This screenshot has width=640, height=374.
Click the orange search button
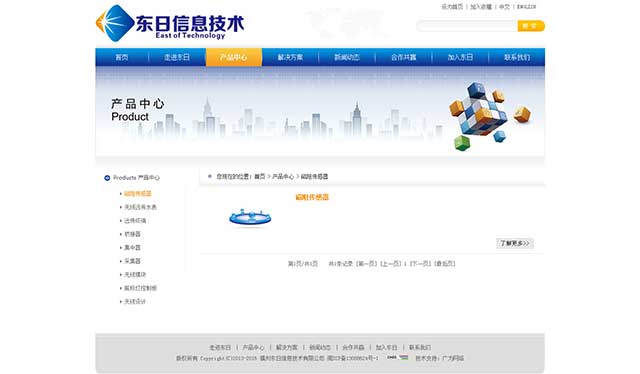coord(531,26)
